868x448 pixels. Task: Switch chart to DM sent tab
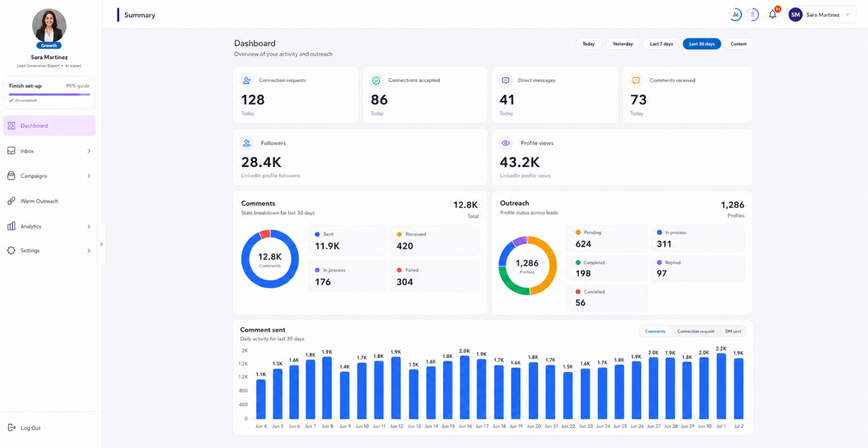[733, 331]
